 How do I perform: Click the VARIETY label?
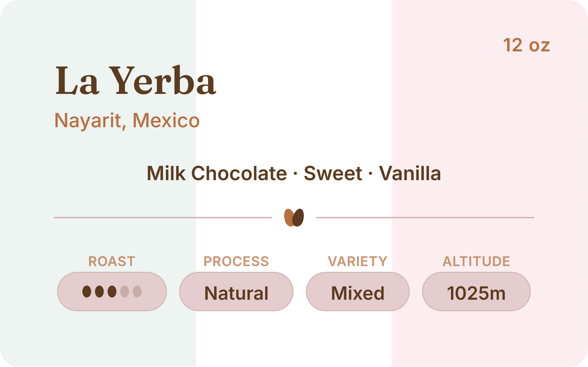click(x=358, y=261)
